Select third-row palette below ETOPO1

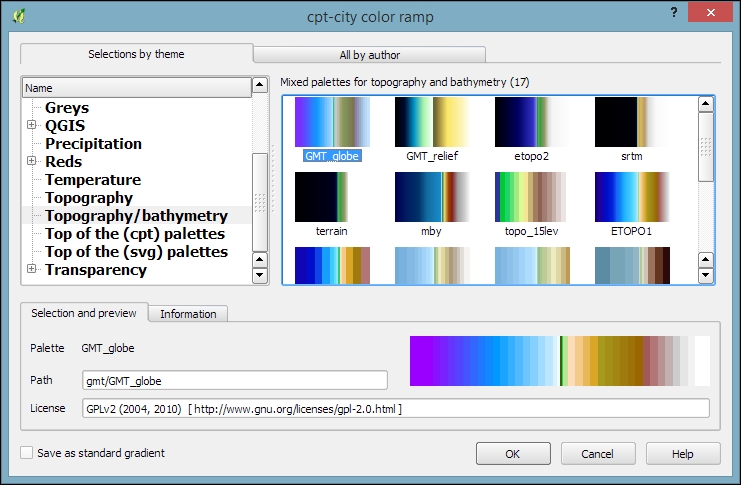point(632,265)
